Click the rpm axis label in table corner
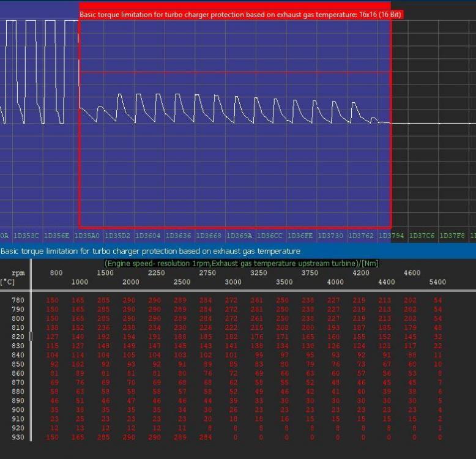Viewport: 476px width, 459px height. coord(18,273)
